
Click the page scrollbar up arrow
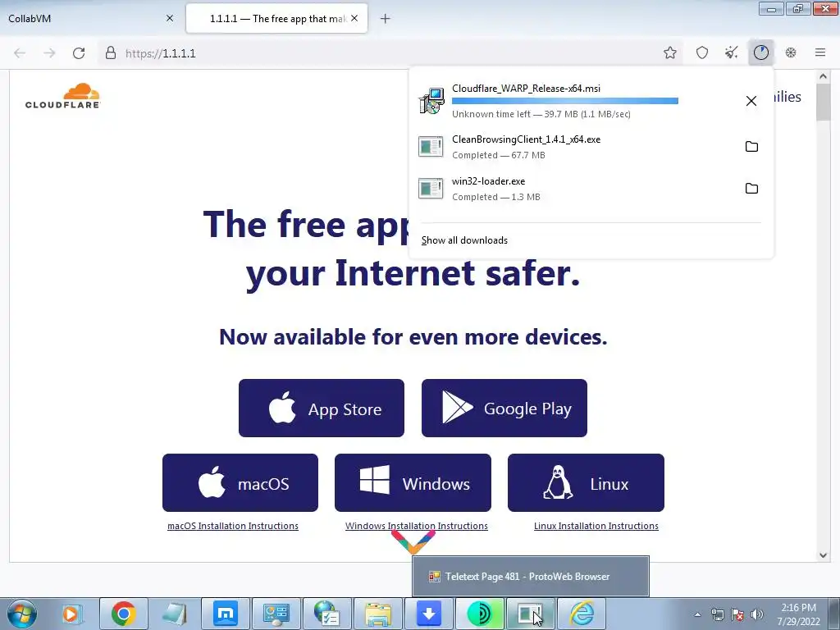coord(824,76)
